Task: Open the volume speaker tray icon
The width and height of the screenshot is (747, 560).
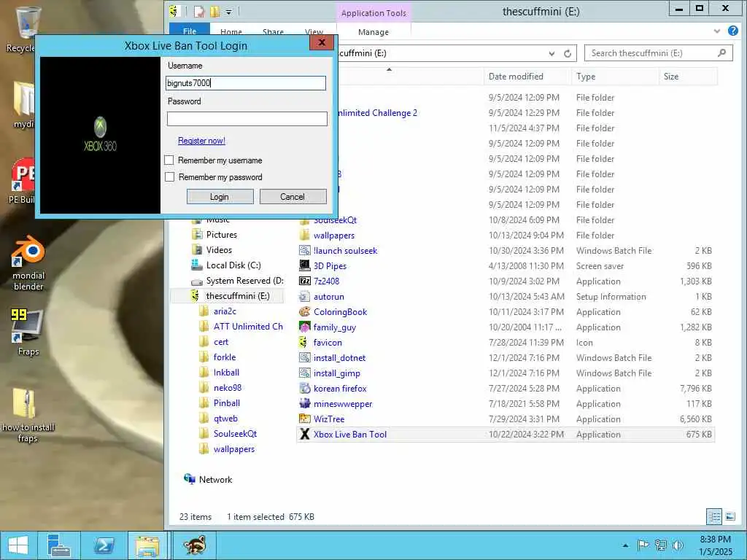Action: point(678,545)
